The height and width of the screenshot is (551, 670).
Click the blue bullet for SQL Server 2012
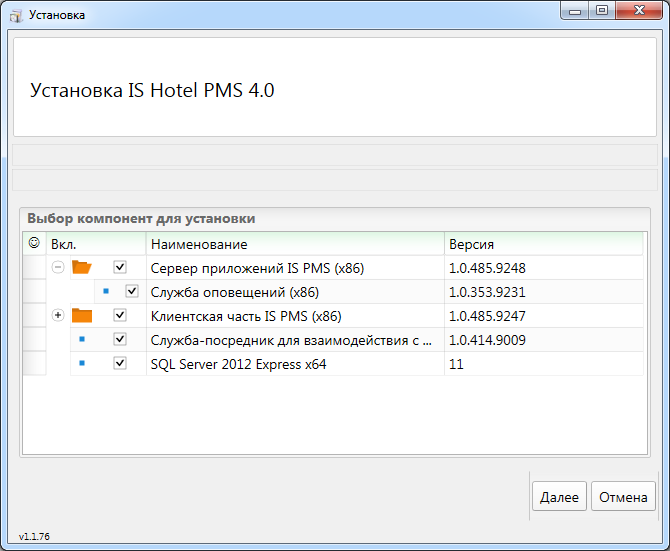coord(82,363)
